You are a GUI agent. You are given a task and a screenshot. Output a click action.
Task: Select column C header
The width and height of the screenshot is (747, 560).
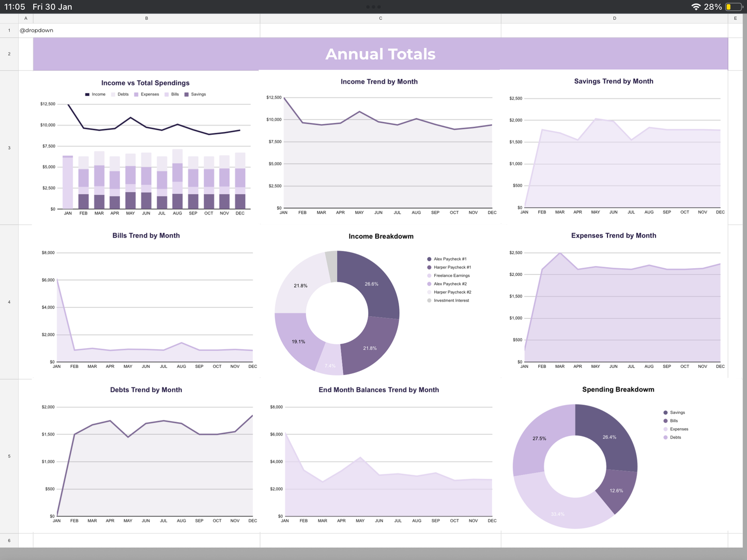tap(380, 18)
